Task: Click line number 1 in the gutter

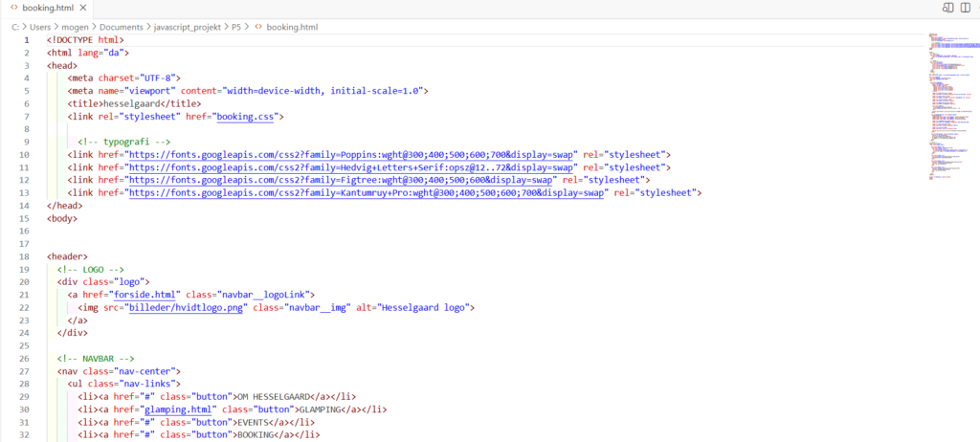Action: pos(26,40)
